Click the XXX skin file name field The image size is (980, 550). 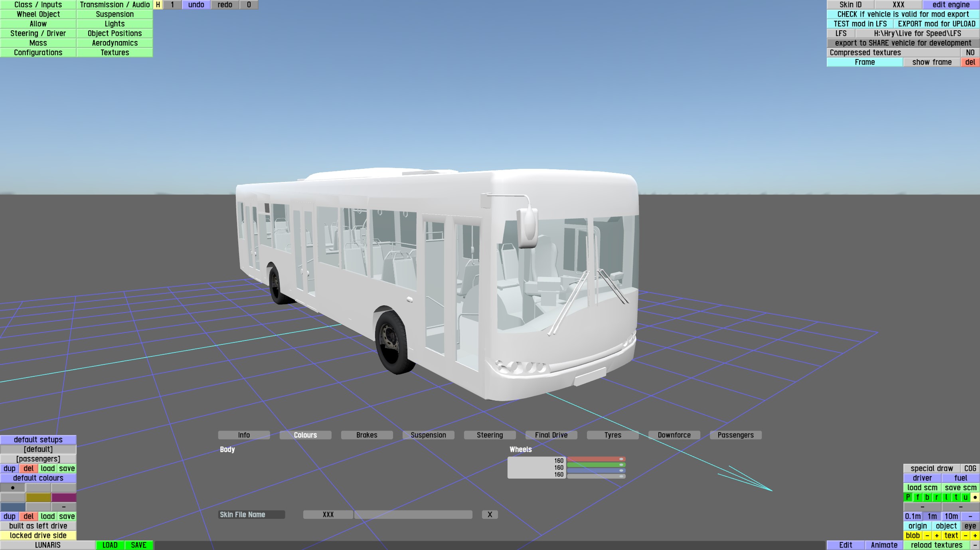click(328, 514)
